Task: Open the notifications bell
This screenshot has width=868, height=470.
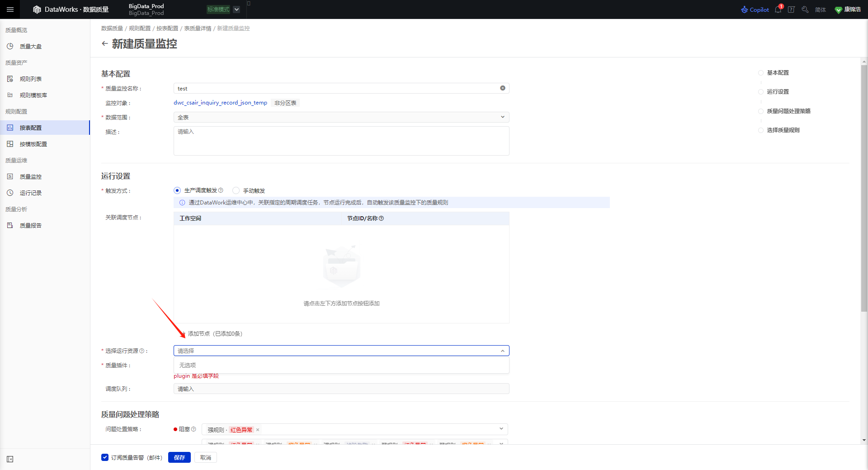Action: pos(778,9)
